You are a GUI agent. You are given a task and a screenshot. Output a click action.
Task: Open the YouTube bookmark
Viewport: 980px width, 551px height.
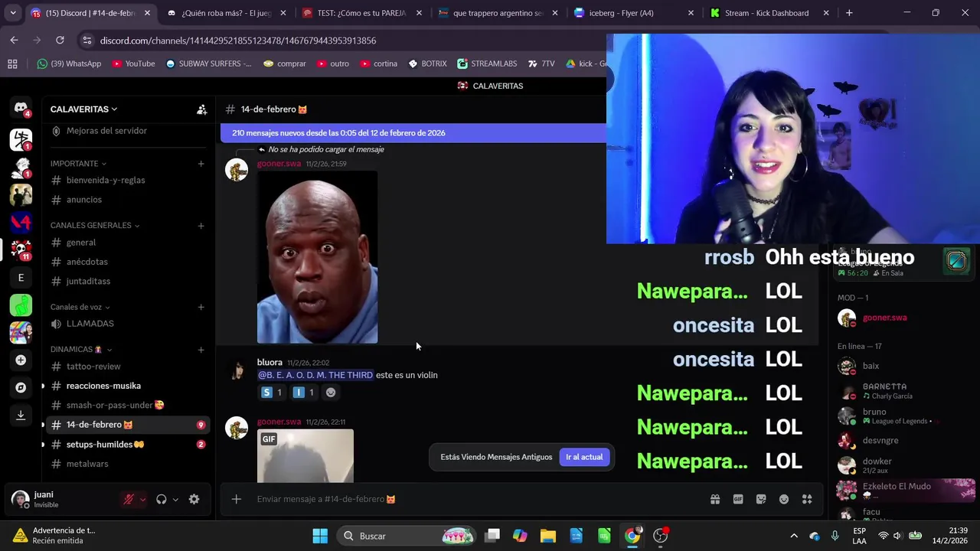[x=133, y=64]
